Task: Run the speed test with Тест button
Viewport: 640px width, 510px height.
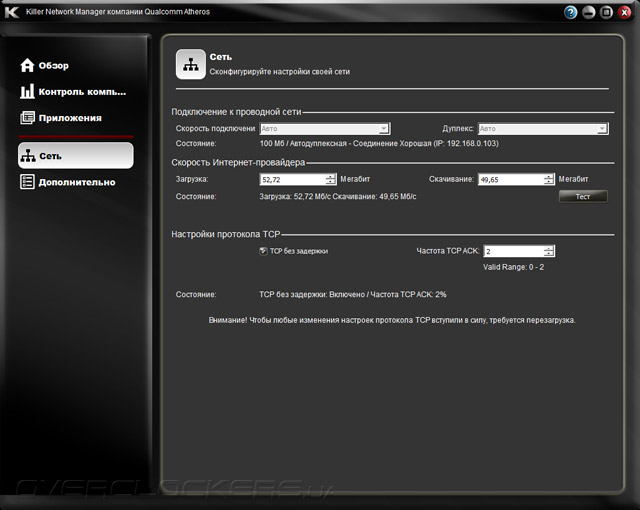Action: (583, 197)
